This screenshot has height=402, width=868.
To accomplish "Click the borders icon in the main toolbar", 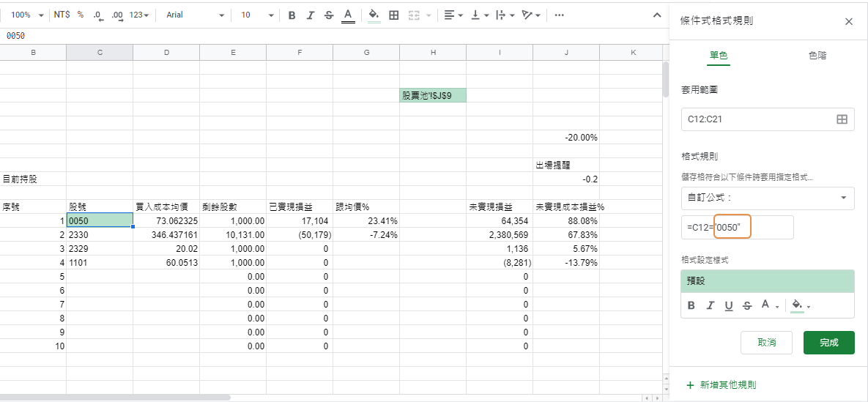I will pos(394,15).
